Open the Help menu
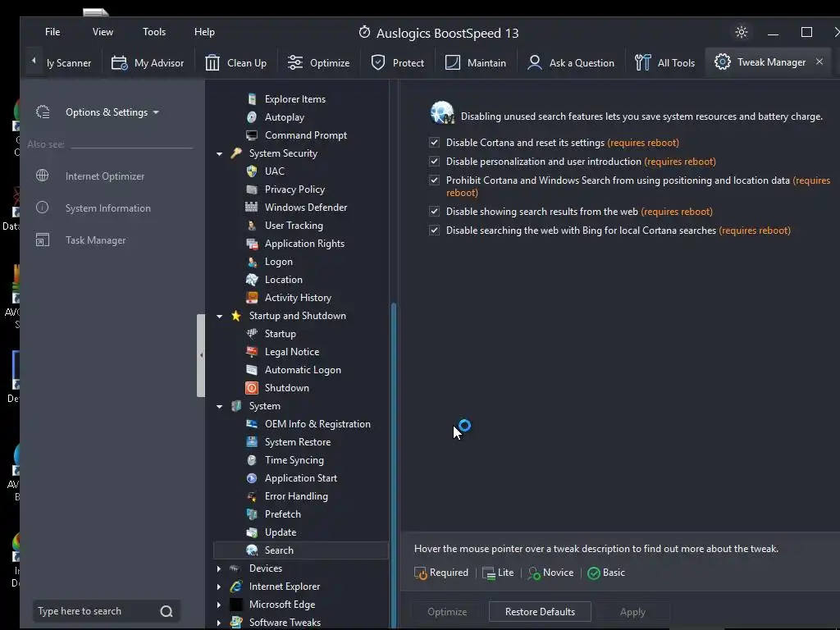This screenshot has width=840, height=630. pyautogui.click(x=204, y=32)
